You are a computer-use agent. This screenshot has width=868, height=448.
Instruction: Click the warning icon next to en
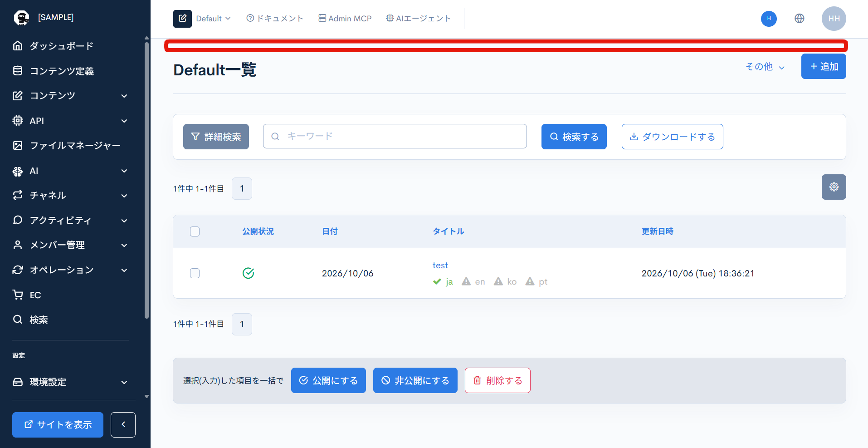click(x=466, y=281)
